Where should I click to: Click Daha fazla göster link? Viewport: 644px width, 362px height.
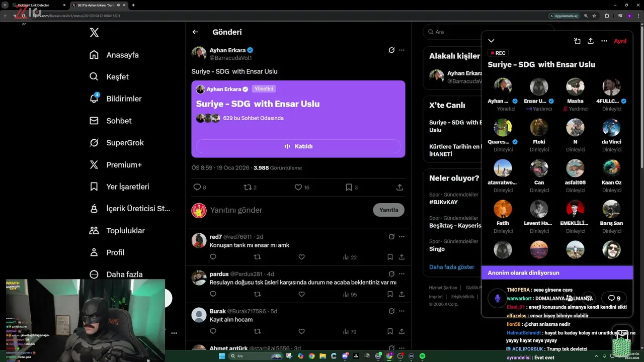451,267
